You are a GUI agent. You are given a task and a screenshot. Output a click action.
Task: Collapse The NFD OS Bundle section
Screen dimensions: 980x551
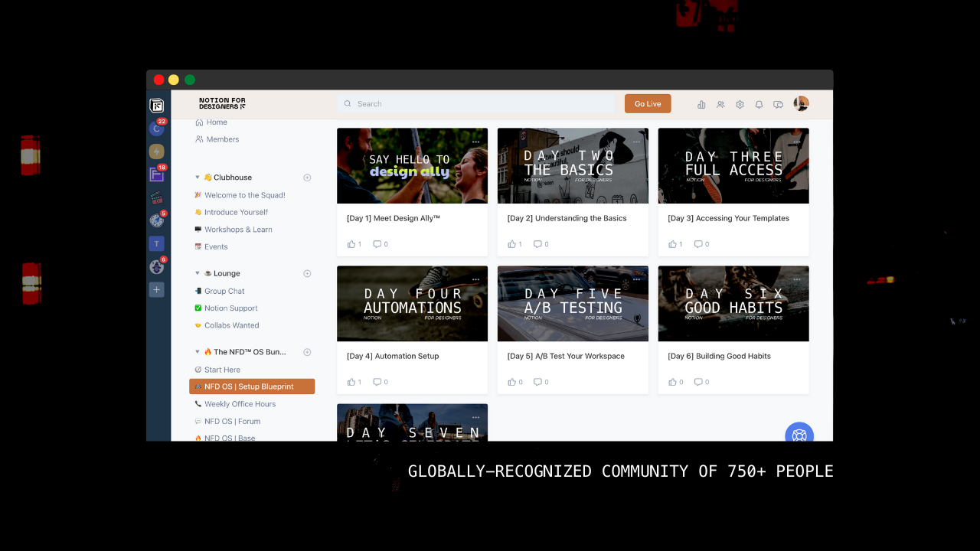(x=198, y=352)
